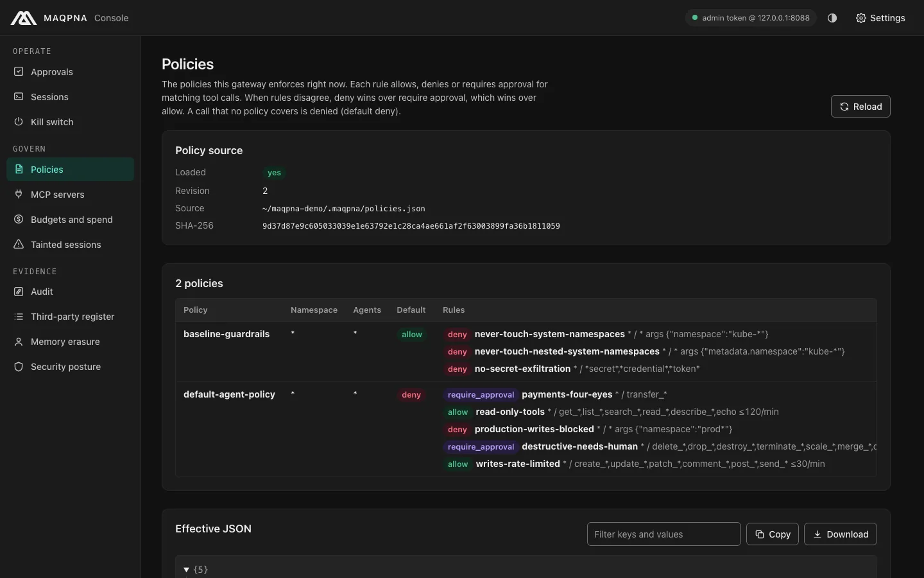Go to the Audit page
The width and height of the screenshot is (924, 578).
point(70,291)
